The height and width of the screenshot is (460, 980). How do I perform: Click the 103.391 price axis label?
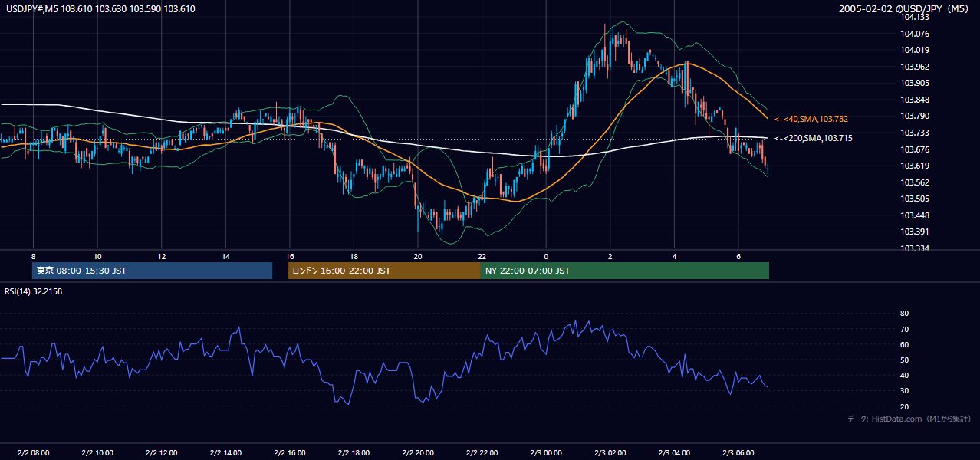coord(915,232)
